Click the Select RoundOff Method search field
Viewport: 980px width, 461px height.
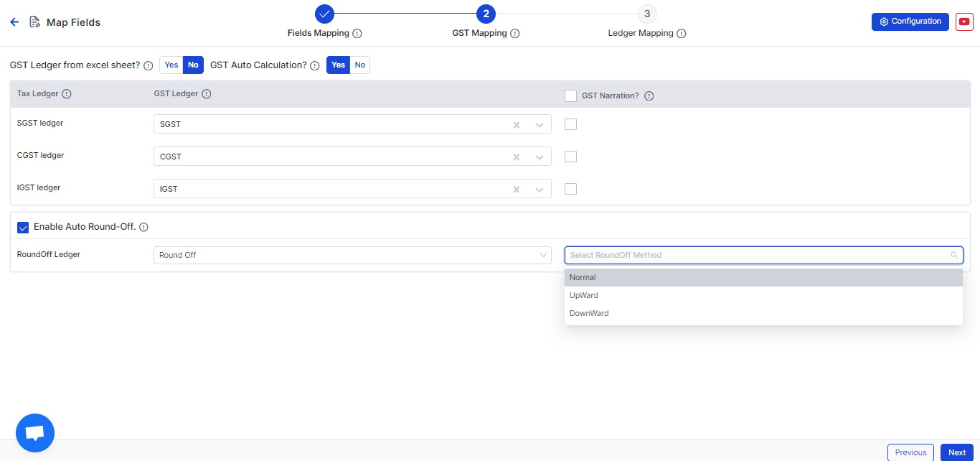coord(763,256)
